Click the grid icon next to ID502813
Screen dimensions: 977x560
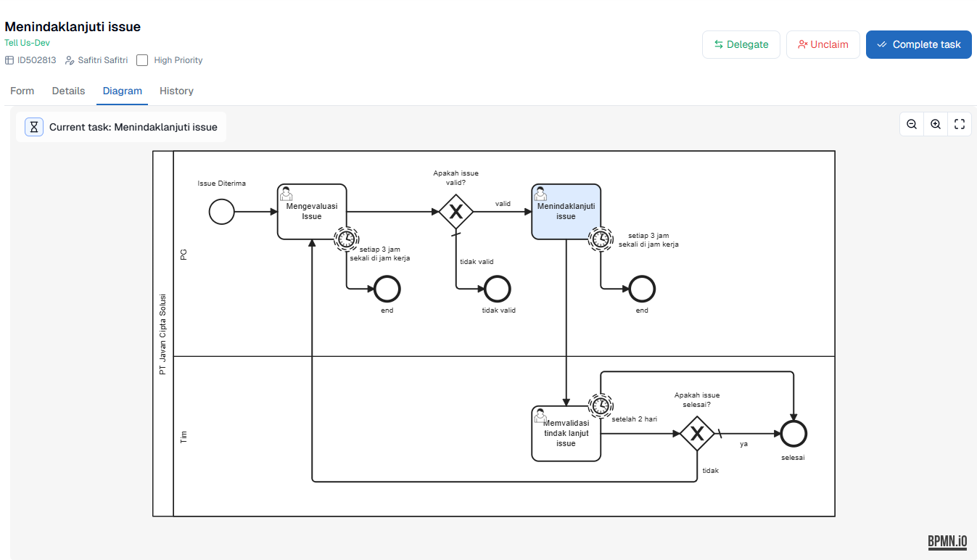(x=9, y=60)
